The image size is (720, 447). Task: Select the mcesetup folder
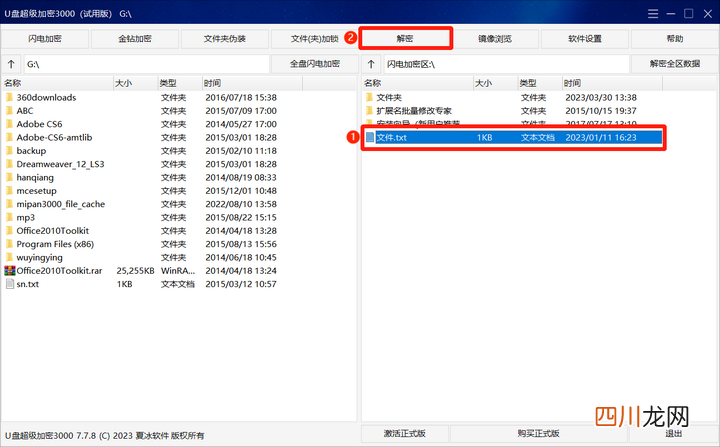point(36,191)
